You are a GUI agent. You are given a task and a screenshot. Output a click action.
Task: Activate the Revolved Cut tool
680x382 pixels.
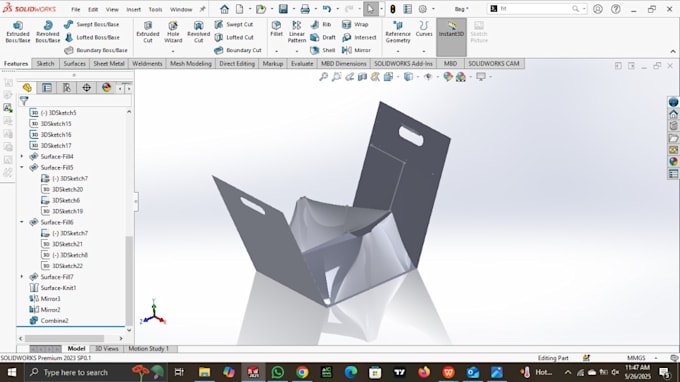[x=198, y=32]
